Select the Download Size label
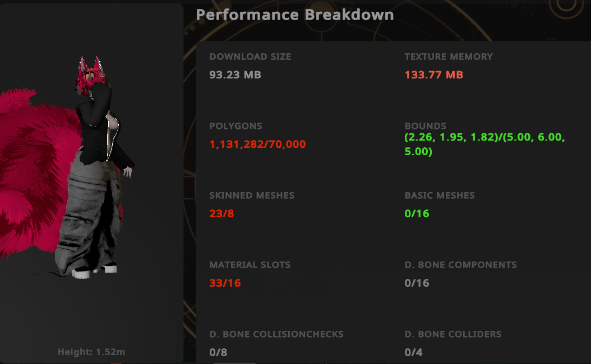Image resolution: width=591 pixels, height=364 pixels. coord(250,57)
